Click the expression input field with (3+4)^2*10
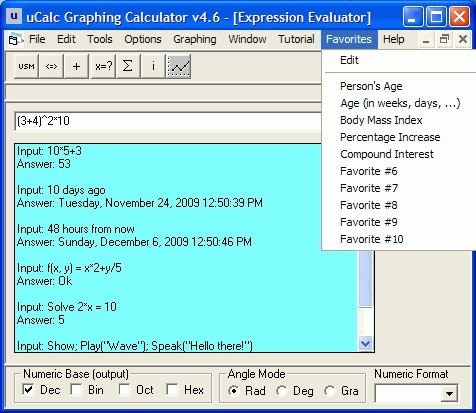This screenshot has width=476, height=413. pyautogui.click(x=168, y=121)
